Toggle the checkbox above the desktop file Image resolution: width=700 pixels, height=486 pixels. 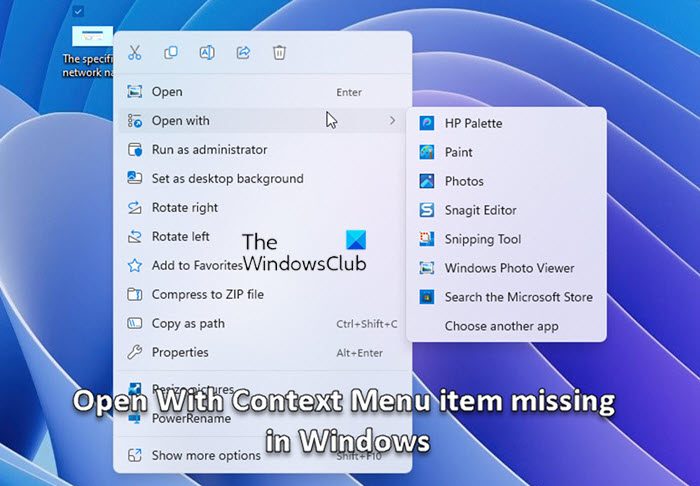click(78, 11)
